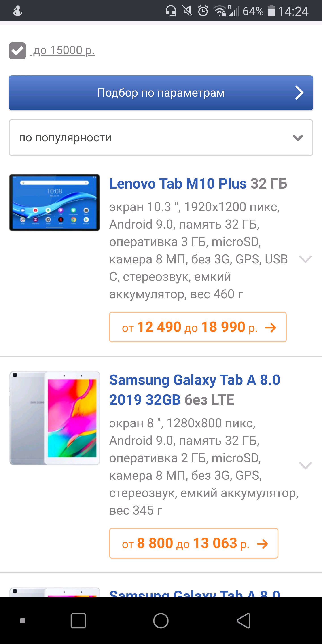Expand Samsung Galaxy Tab A specs chevron
The image size is (322, 644).
[x=305, y=465]
